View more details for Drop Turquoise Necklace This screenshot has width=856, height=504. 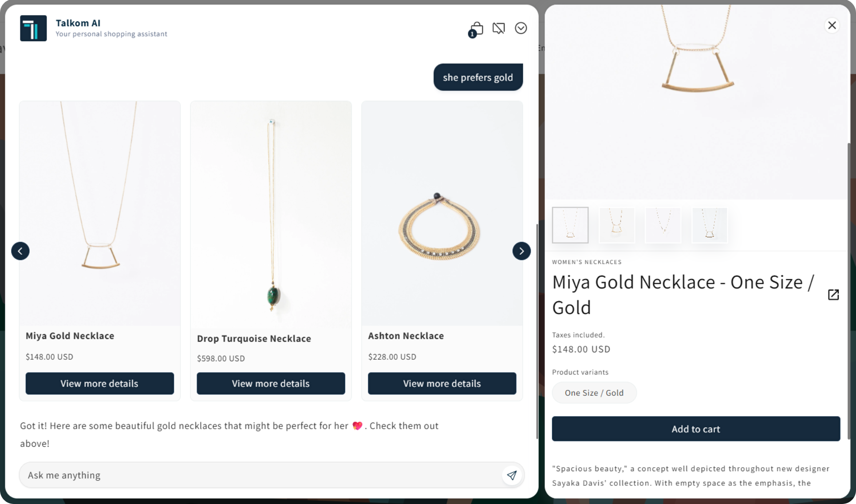(x=271, y=383)
